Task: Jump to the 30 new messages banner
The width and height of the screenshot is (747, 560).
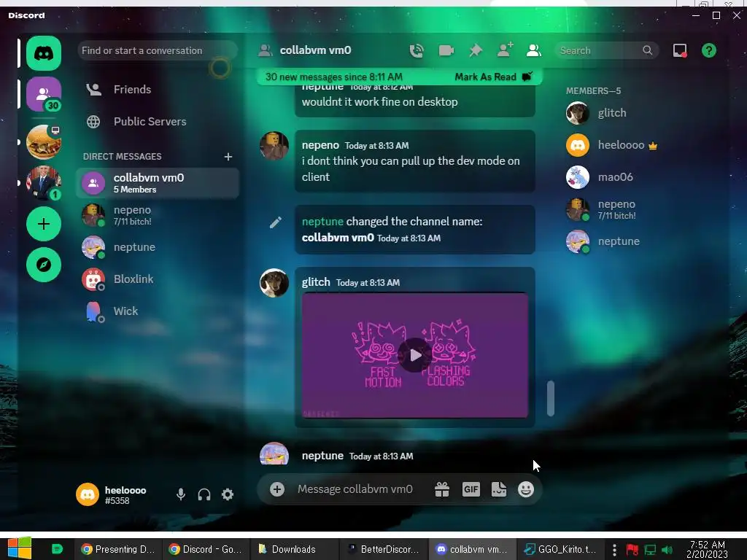Action: [x=334, y=77]
